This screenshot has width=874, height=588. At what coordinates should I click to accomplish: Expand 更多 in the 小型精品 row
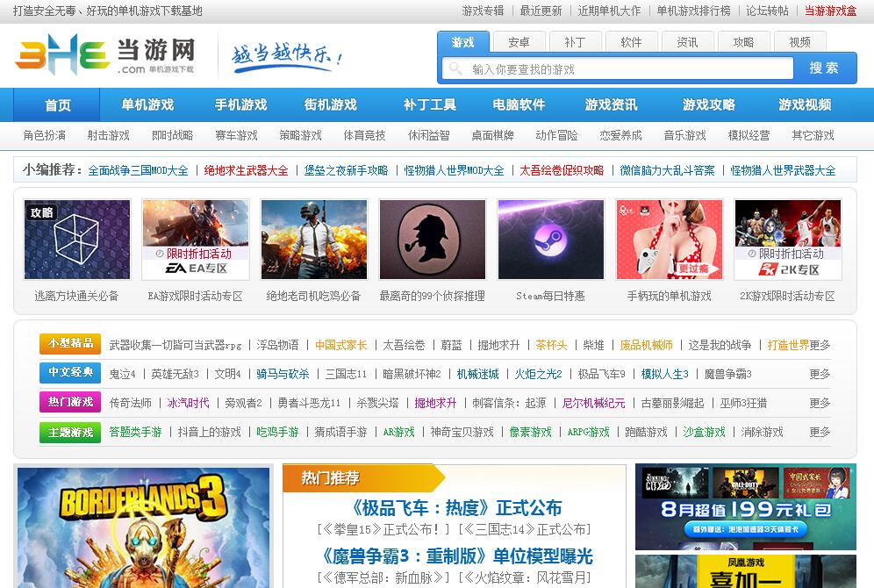point(820,345)
